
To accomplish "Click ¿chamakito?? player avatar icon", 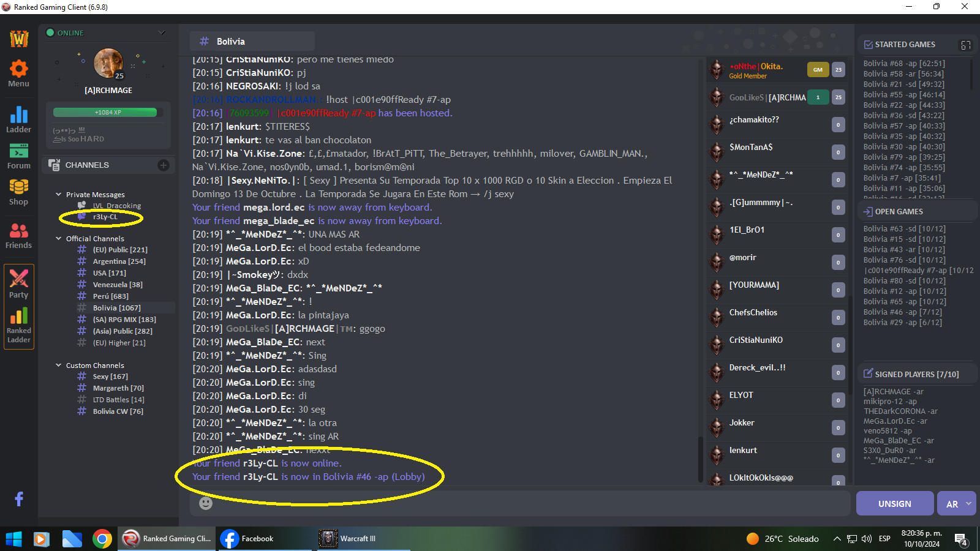I will coord(717,125).
